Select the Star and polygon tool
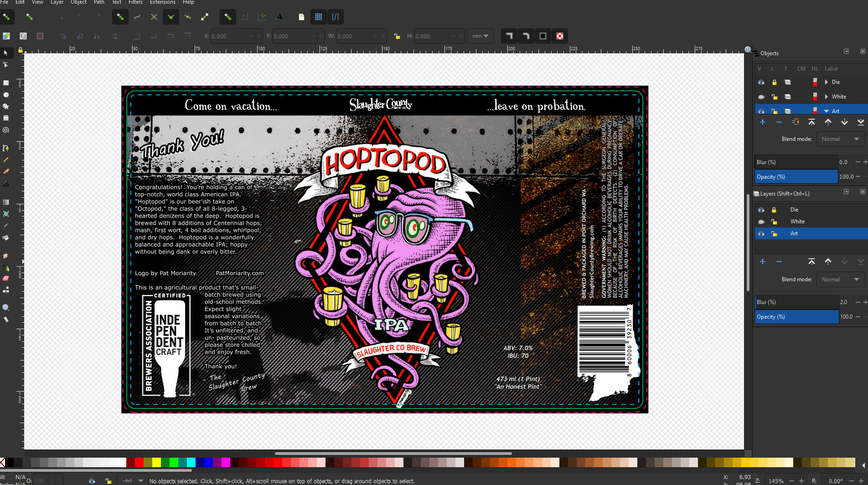 (x=6, y=107)
